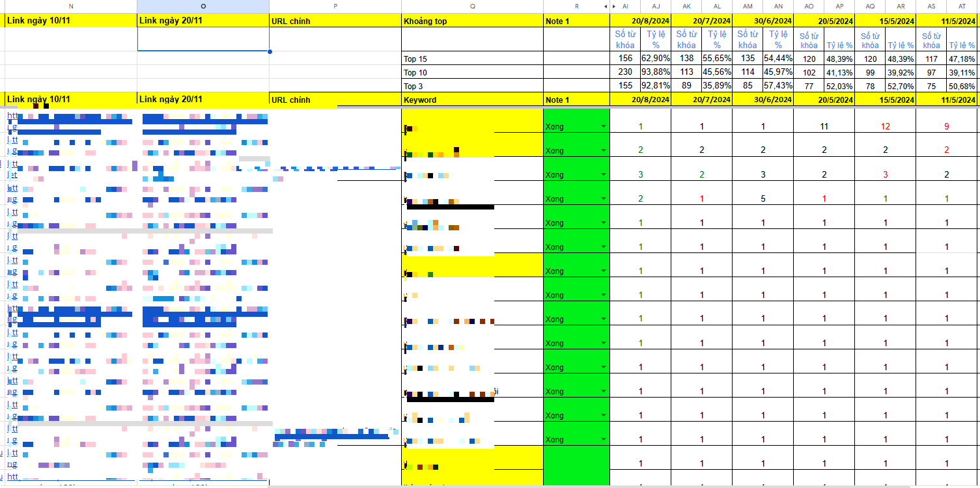Click 'Tỷ lệ %' subheader under 11/5/2024

pos(962,45)
